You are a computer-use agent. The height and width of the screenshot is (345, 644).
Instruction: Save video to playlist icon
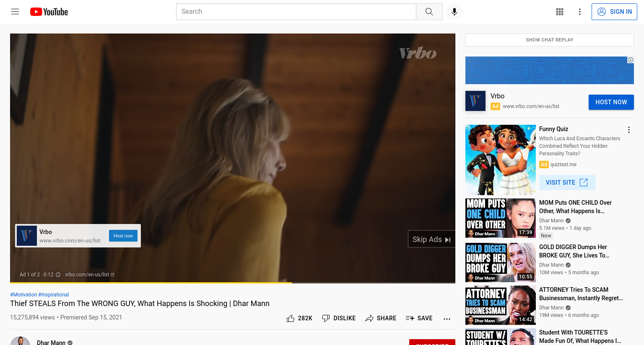[x=410, y=318]
